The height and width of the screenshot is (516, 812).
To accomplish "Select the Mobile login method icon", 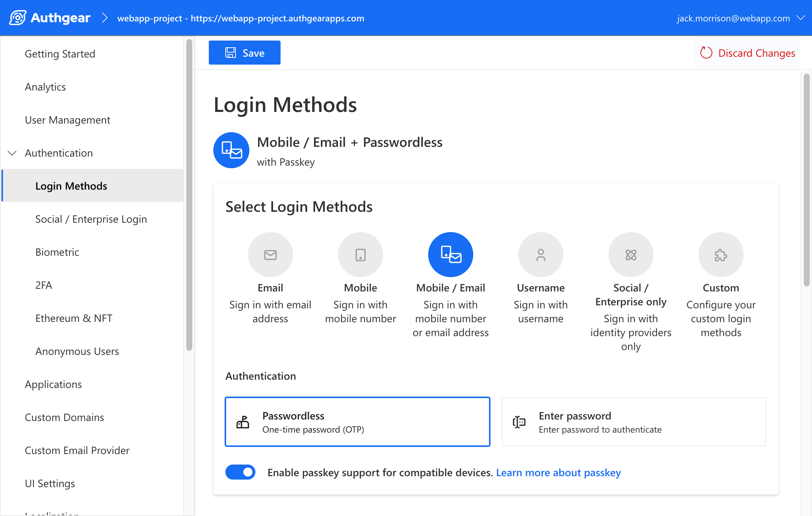I will (360, 254).
